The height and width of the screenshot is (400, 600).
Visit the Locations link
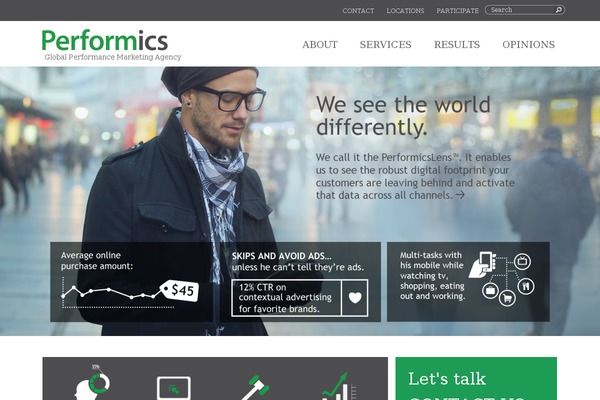pyautogui.click(x=405, y=11)
